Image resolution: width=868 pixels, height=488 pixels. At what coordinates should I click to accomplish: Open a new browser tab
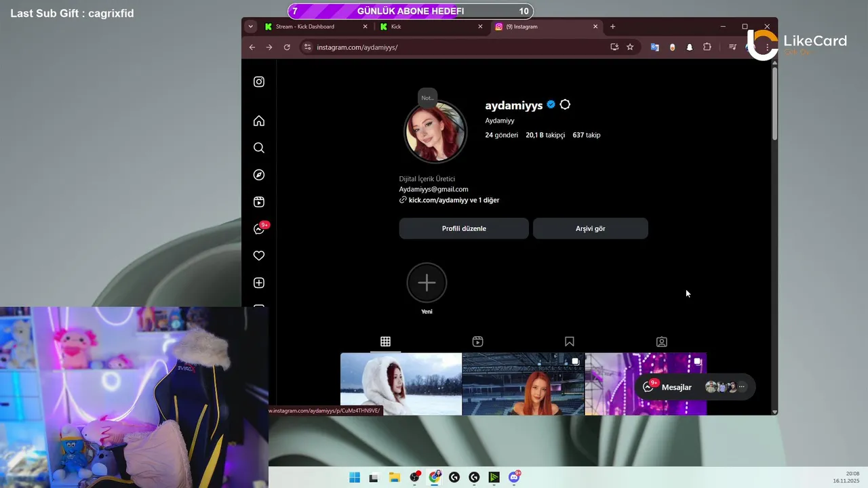(x=612, y=26)
